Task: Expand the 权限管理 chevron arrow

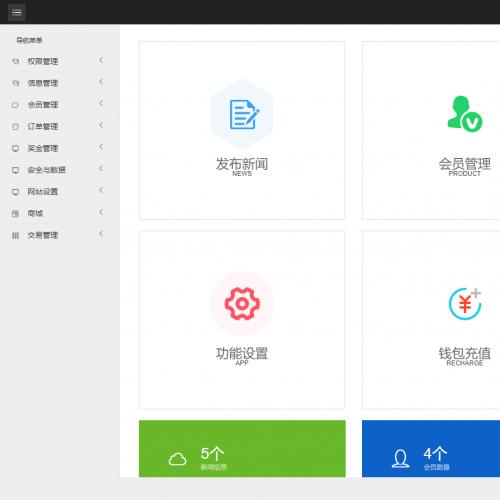Action: click(x=101, y=60)
